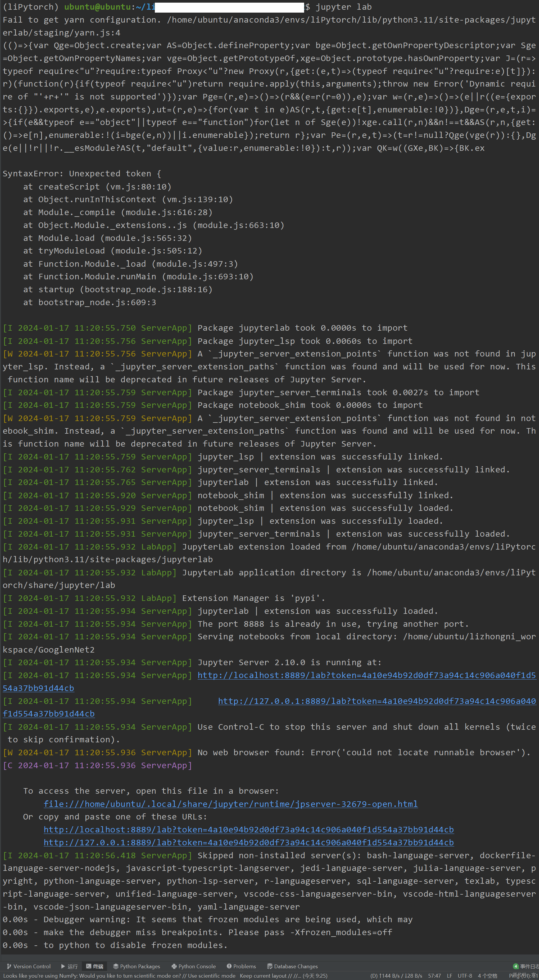Open the 运行 (Run) tool window
Image resolution: width=539 pixels, height=980 pixels.
click(x=69, y=966)
